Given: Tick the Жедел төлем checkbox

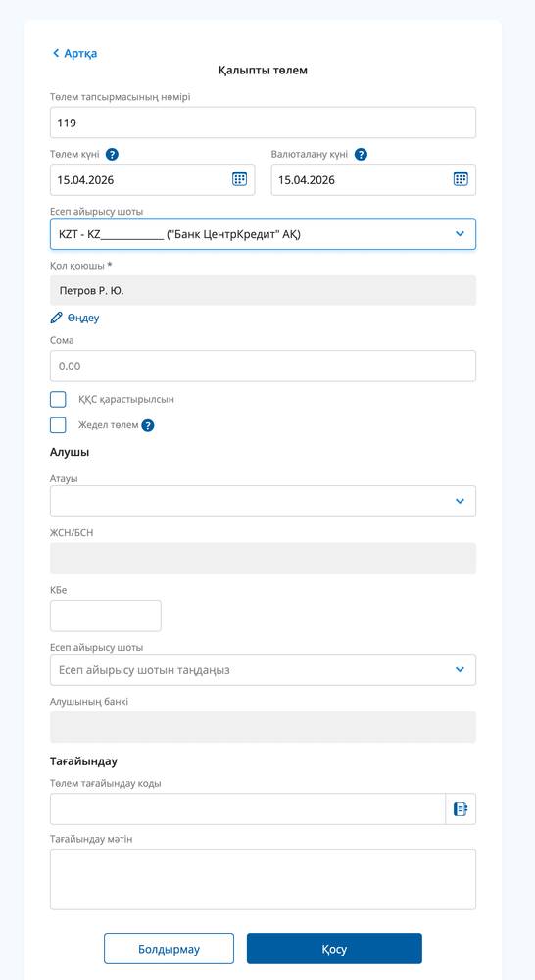Looking at the screenshot, I should (x=58, y=425).
